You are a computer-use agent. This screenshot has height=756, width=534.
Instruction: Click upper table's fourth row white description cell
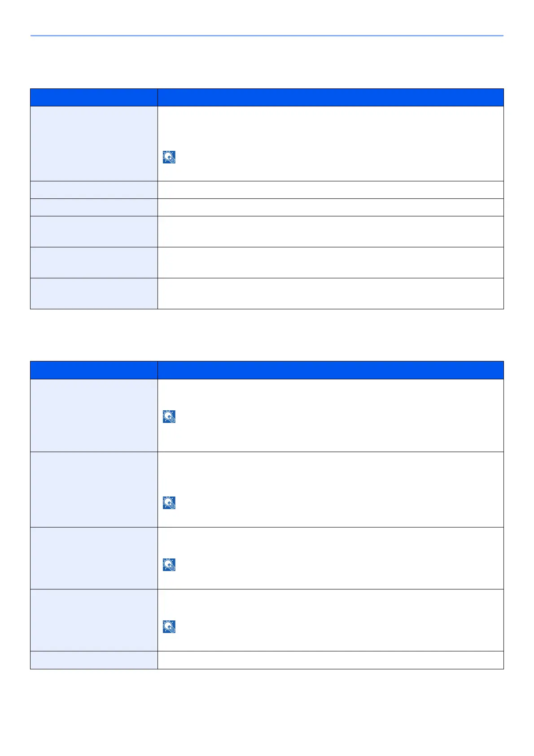pyautogui.click(x=330, y=232)
